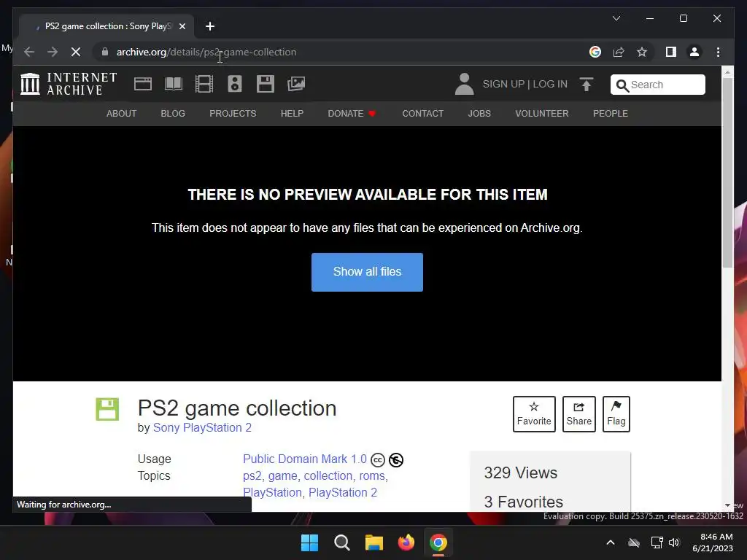Screen dimensions: 747x560
Task: Open the taskbar clock and date
Action: (713, 542)
